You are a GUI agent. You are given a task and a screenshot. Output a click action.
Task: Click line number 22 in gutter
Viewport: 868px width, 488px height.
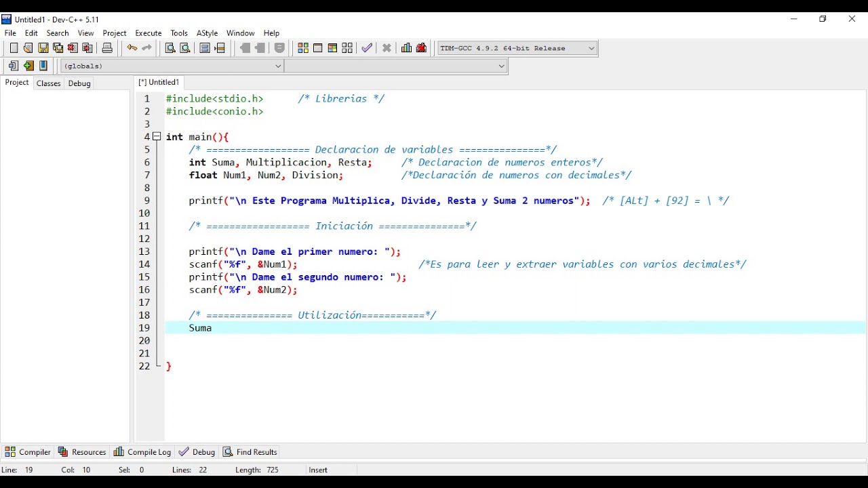click(x=144, y=366)
